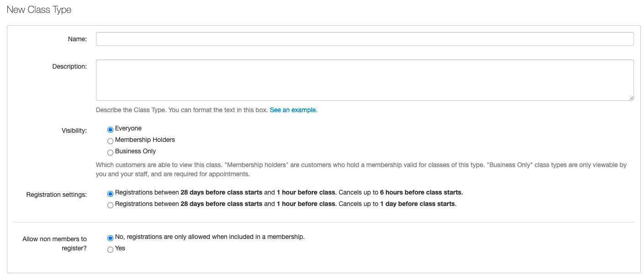Viewport: 644px width, 276px height.
Task: Click the 'Registration settings:' label
Action: click(56, 195)
